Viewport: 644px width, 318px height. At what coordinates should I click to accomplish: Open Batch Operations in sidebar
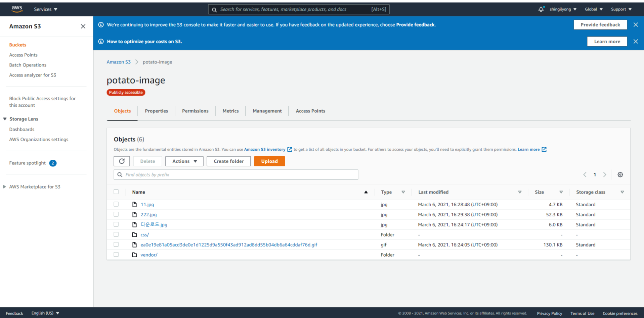[28, 65]
